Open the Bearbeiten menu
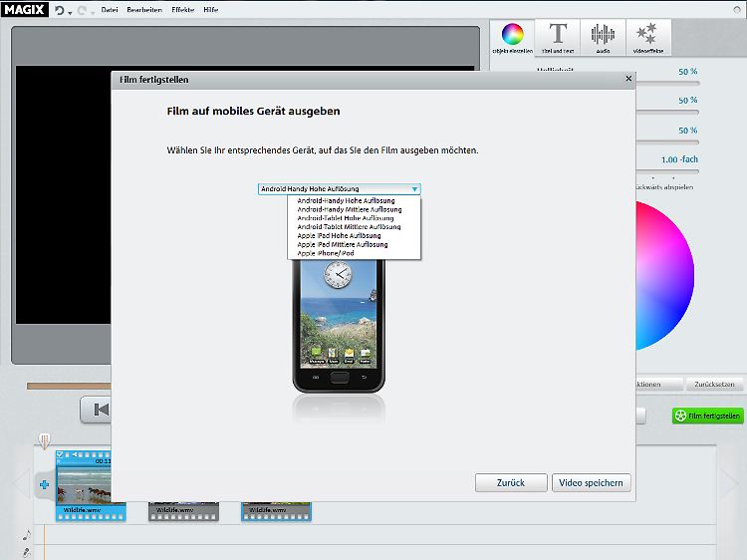The width and height of the screenshot is (747, 560). tap(144, 10)
